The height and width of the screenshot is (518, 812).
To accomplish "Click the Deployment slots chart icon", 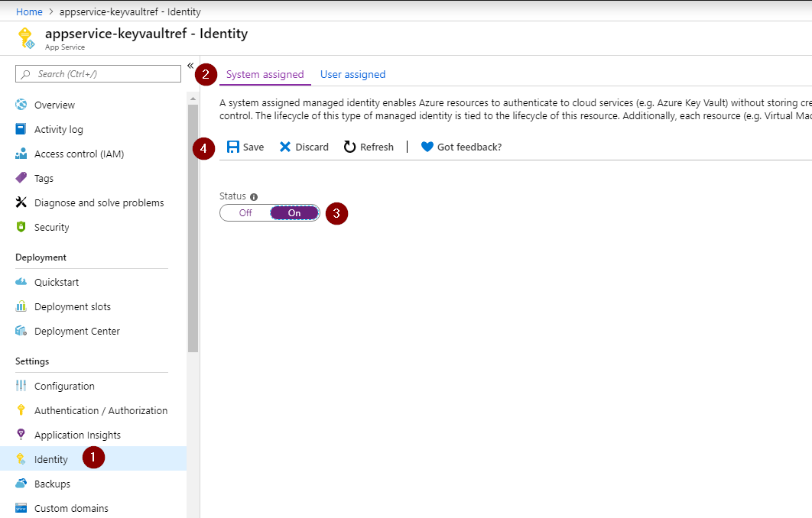I will pyautogui.click(x=21, y=306).
